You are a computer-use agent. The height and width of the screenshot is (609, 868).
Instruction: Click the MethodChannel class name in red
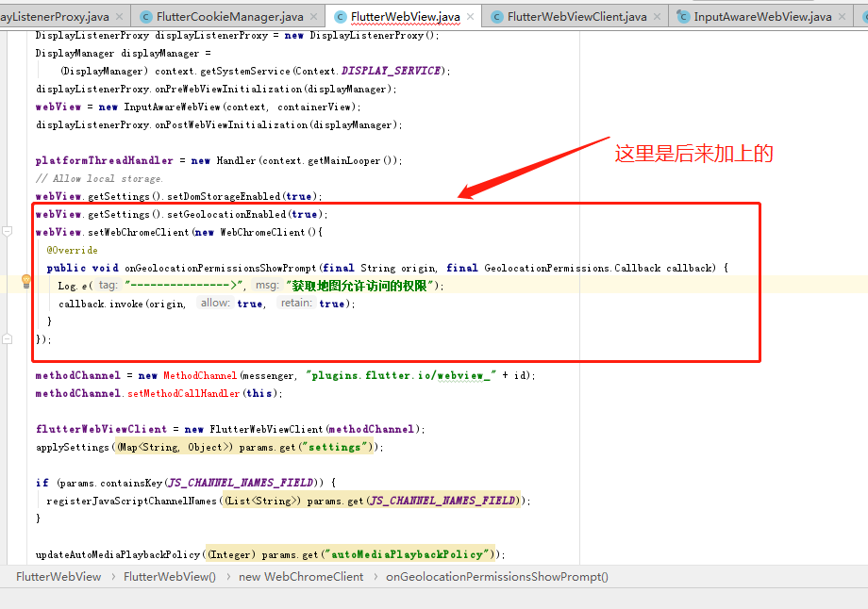pos(200,375)
